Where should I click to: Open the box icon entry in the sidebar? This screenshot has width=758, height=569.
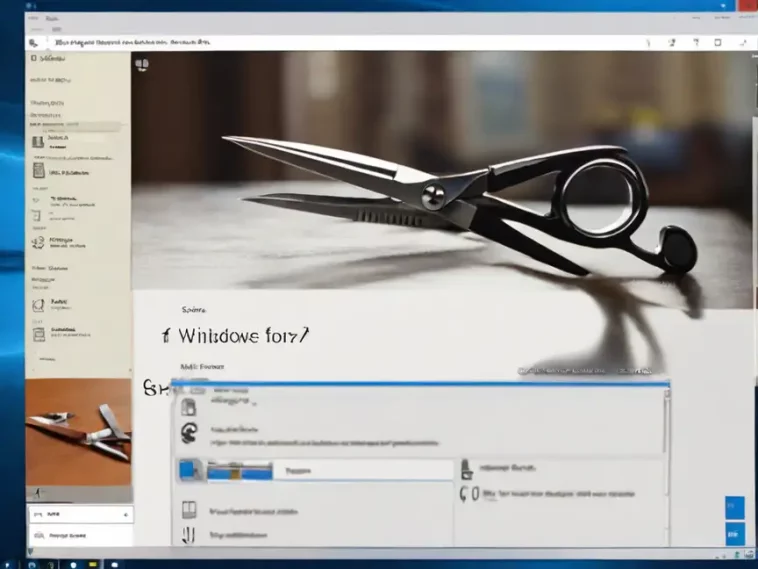click(x=39, y=334)
